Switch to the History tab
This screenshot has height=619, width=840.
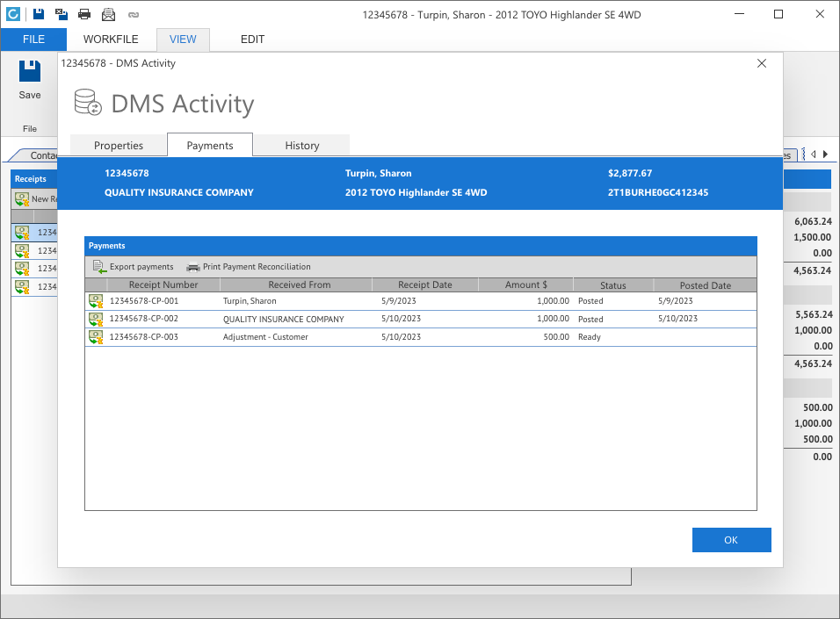pos(301,146)
